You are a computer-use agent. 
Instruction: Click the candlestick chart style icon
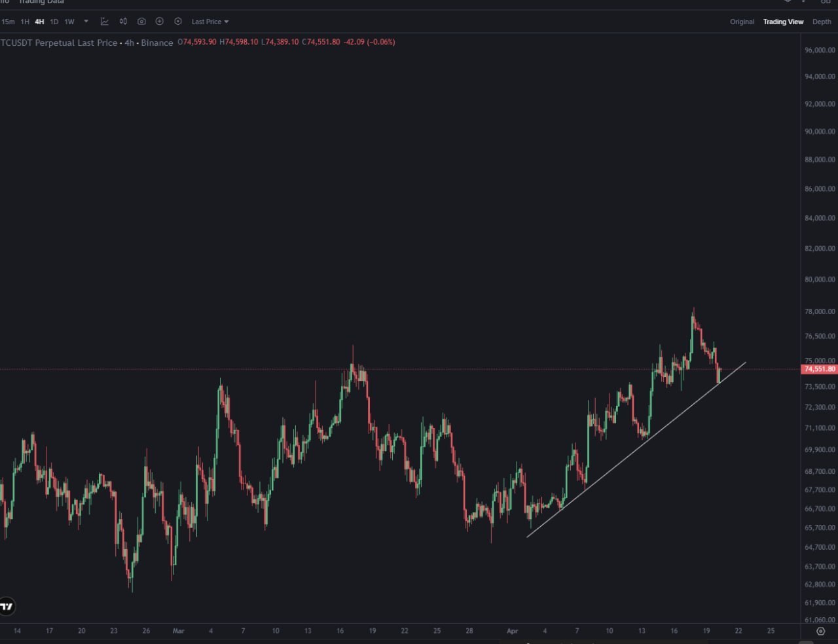123,22
